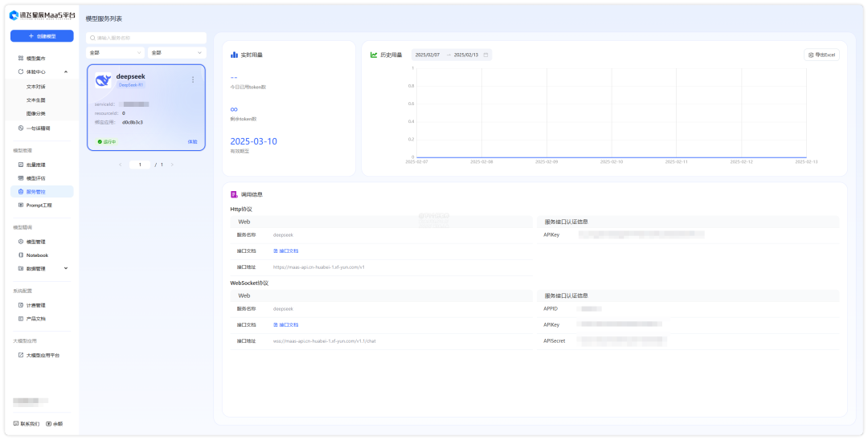Click the 大模型应用平台 external link icon
This screenshot has width=868, height=440.
[21, 355]
